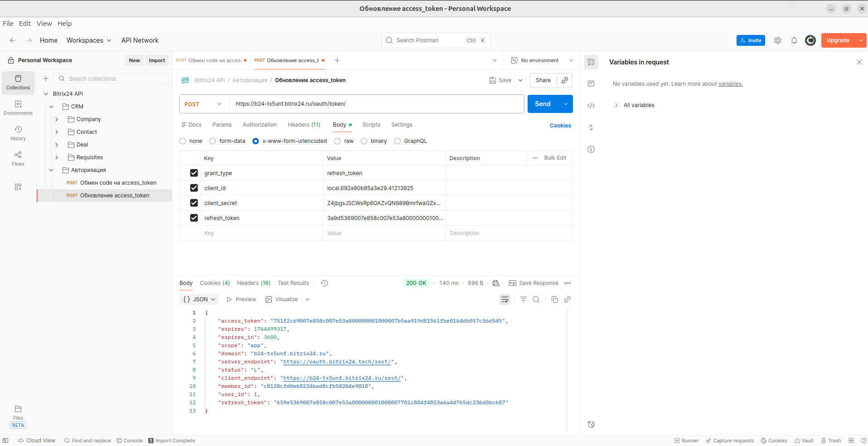Select the raw body type option
Image resolution: width=868 pixels, height=446 pixels.
(x=338, y=141)
